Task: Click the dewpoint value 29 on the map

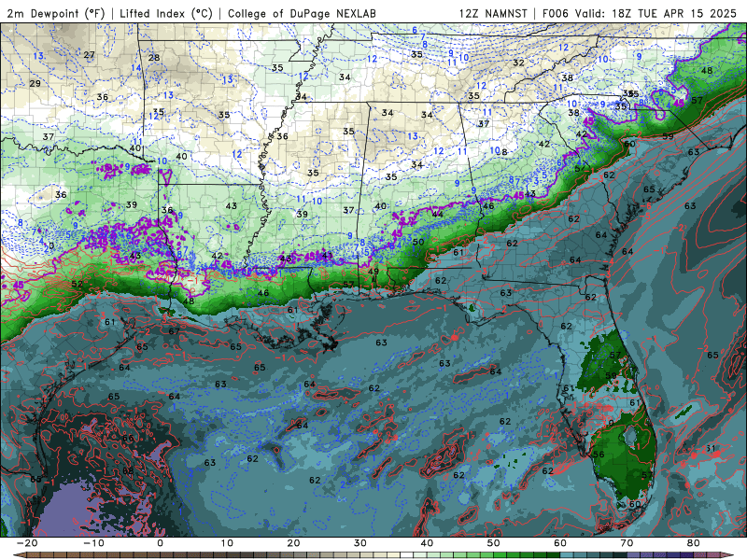Action: 35,83
